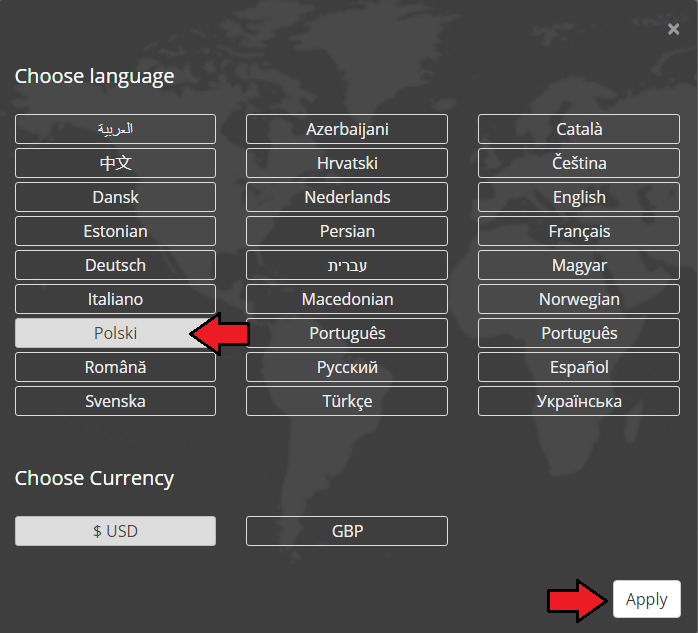Viewport: 698px width, 633px height.
Task: Select Català language
Action: click(579, 129)
